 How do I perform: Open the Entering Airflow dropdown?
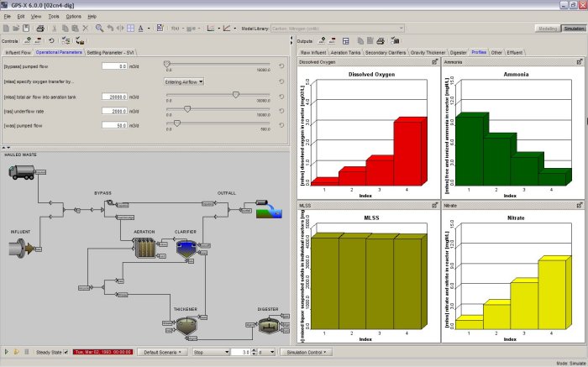[184, 81]
